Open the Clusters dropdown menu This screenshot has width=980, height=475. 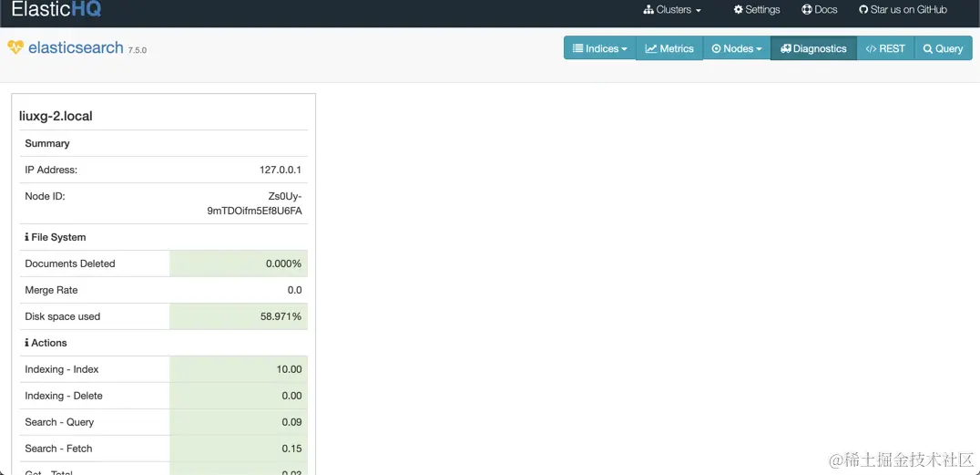coord(672,10)
